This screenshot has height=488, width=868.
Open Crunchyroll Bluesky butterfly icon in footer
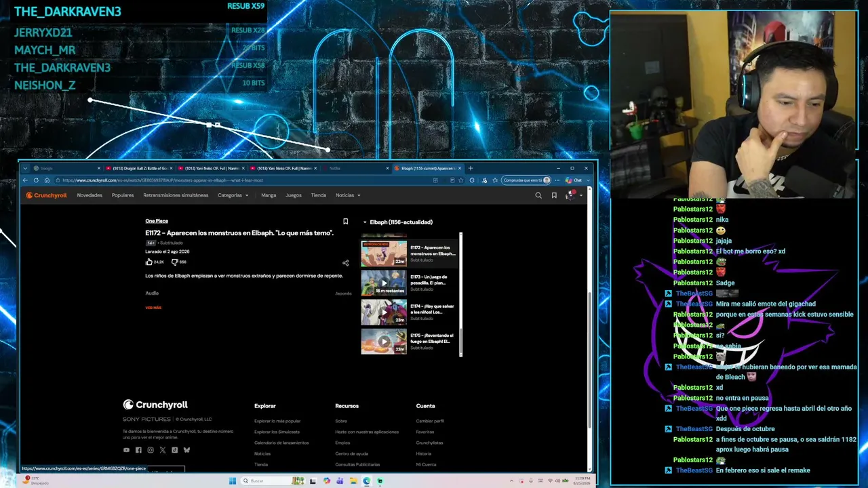(x=187, y=450)
